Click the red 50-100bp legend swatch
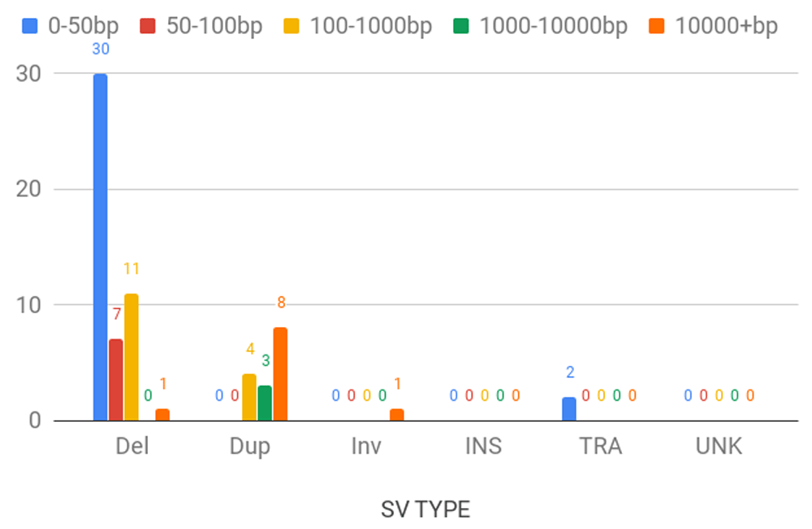Screen dimensions: 812x529 point(148,26)
